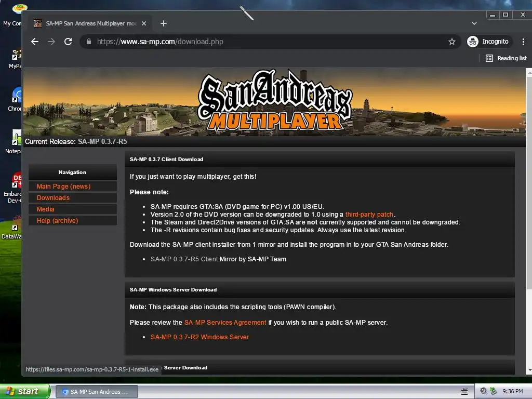Image resolution: width=532 pixels, height=399 pixels.
Task: Select the SA-MP San Andreas Multiplayer tab
Action: click(91, 23)
